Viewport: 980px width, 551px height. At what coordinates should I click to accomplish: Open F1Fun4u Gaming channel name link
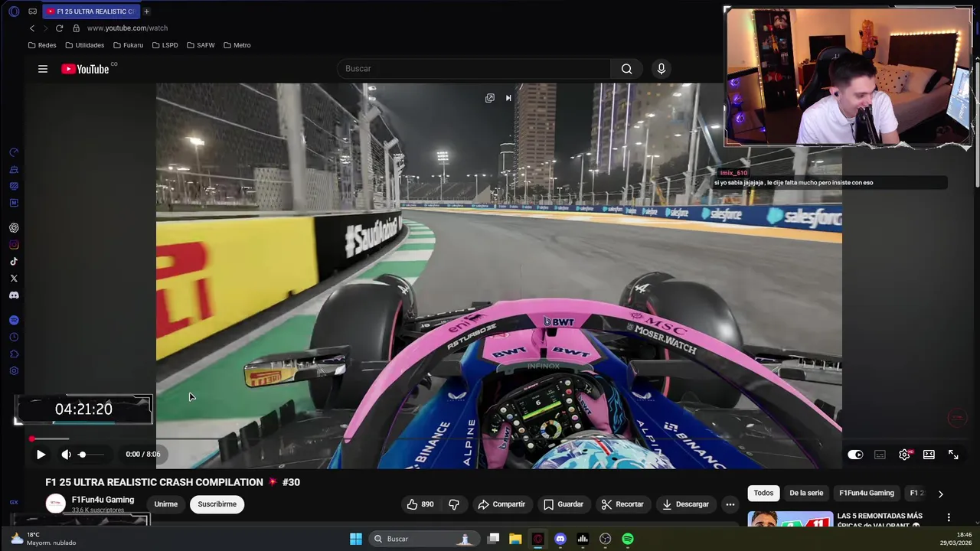103,500
